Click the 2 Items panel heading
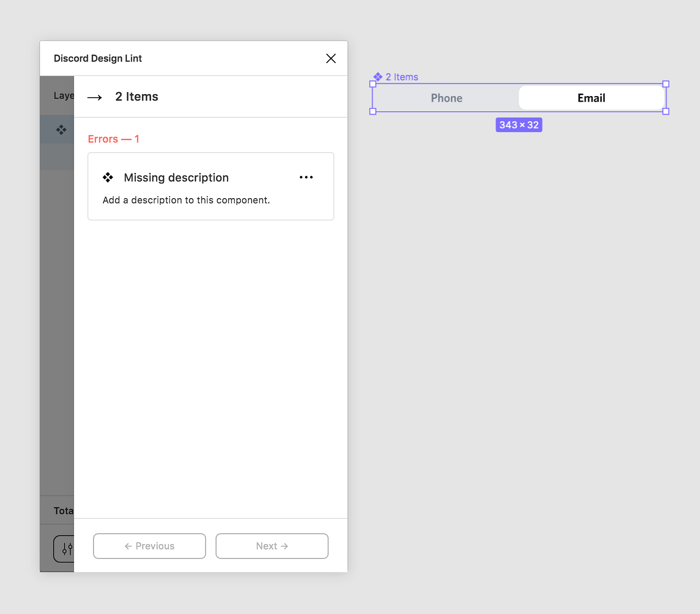 [136, 97]
